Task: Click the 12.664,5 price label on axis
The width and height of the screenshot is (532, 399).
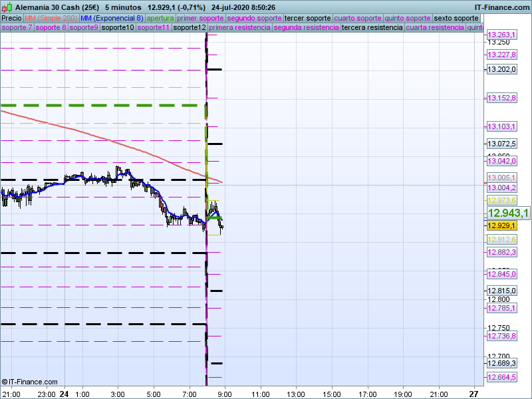Action: [501, 378]
